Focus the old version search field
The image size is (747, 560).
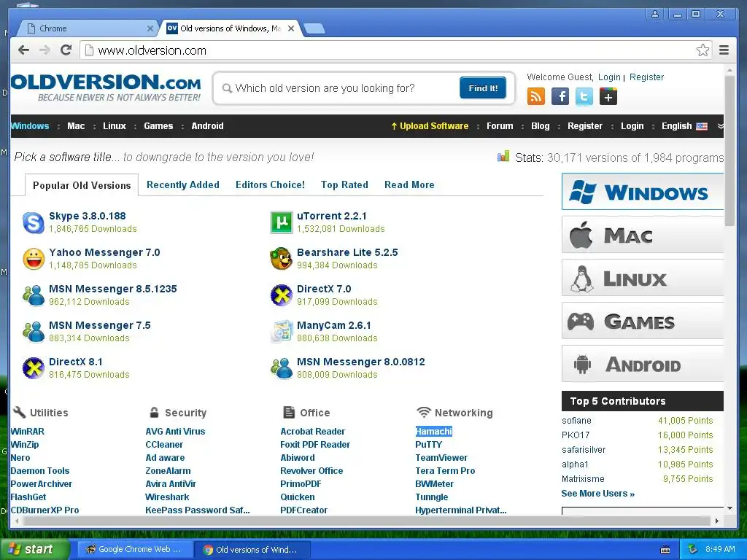click(341, 88)
